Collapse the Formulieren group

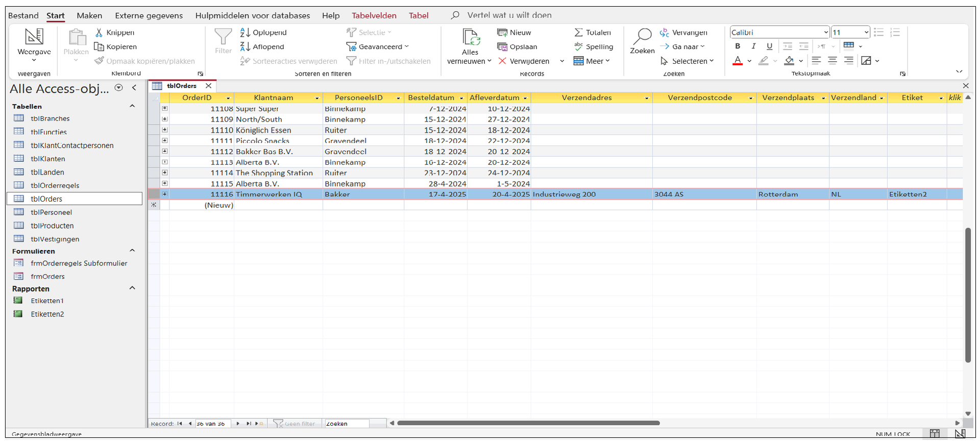coord(132,251)
